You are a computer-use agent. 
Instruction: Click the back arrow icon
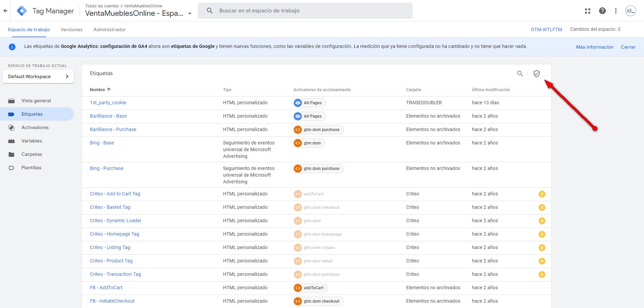pyautogui.click(x=5, y=11)
